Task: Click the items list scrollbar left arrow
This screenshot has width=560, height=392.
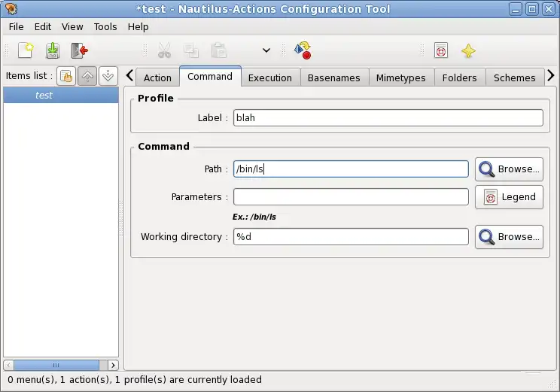Action: pyautogui.click(x=8, y=365)
